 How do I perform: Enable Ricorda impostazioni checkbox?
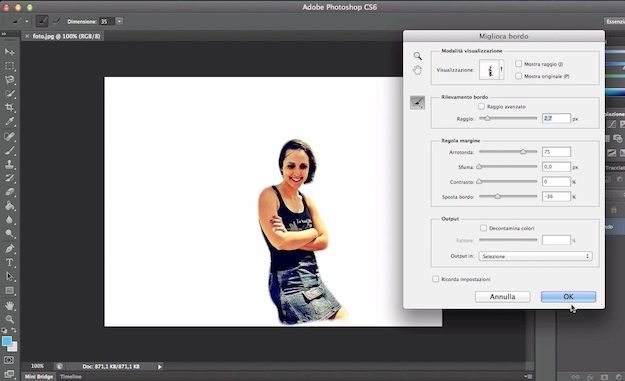click(436, 279)
